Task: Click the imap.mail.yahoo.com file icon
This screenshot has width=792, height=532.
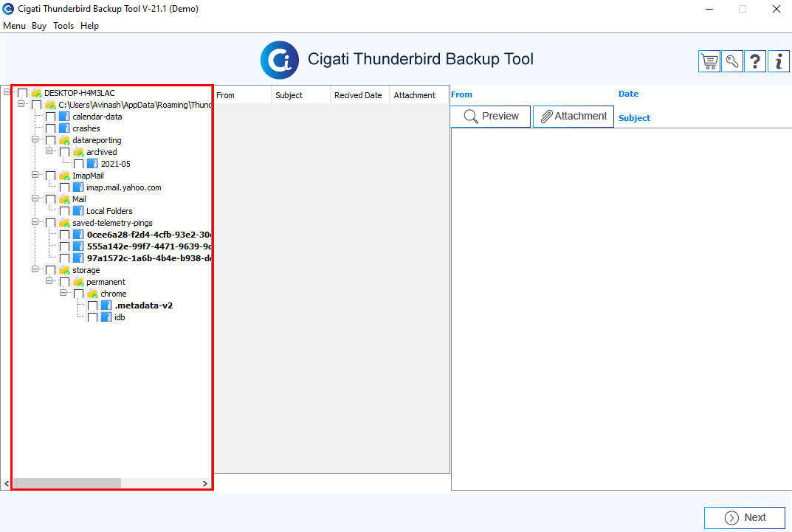Action: click(x=78, y=187)
